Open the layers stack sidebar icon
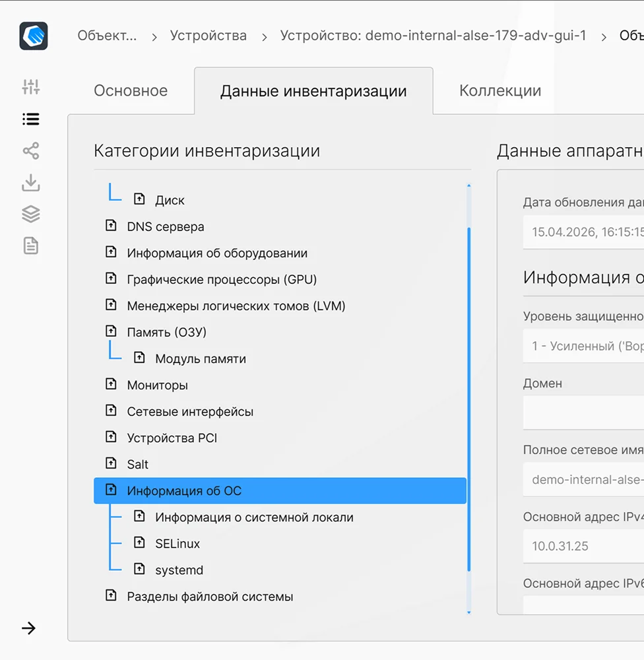Viewport: 644px width, 660px height. coord(31,214)
